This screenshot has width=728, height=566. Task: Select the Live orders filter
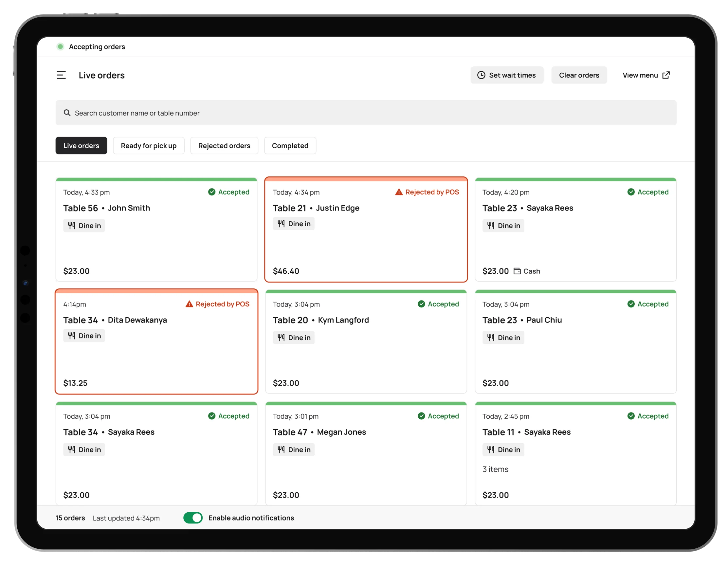point(81,145)
